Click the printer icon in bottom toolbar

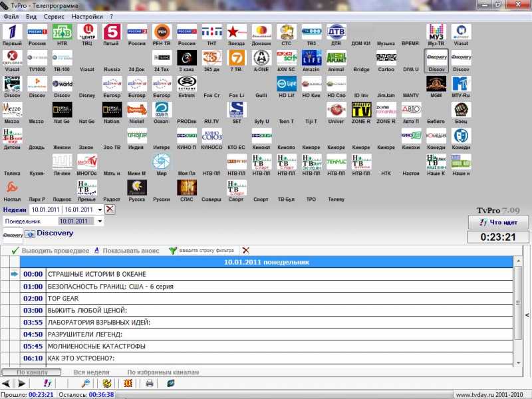point(149,384)
